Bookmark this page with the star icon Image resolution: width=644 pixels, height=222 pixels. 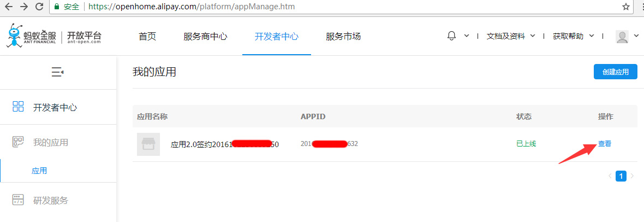(626, 7)
